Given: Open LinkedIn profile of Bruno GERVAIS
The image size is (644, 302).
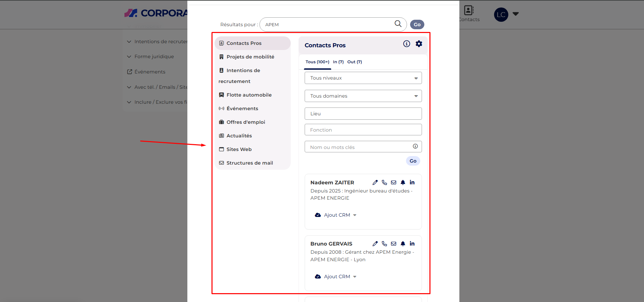Looking at the screenshot, I should [x=412, y=244].
